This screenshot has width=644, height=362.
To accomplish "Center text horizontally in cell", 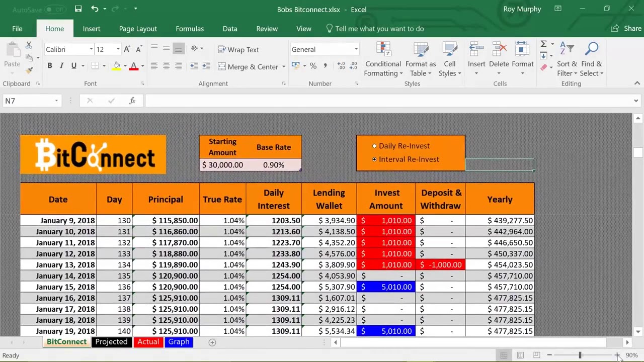I will [166, 66].
